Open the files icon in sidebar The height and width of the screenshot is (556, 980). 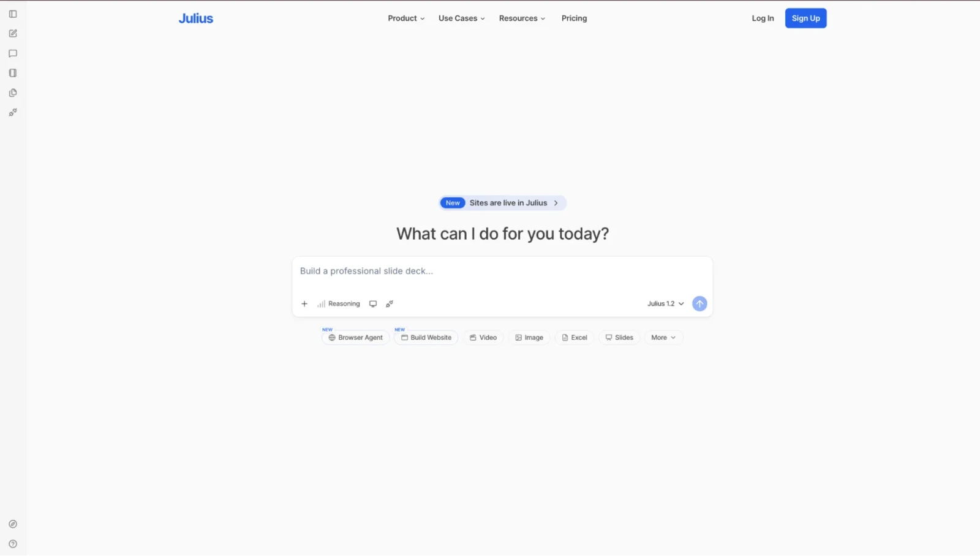point(13,93)
